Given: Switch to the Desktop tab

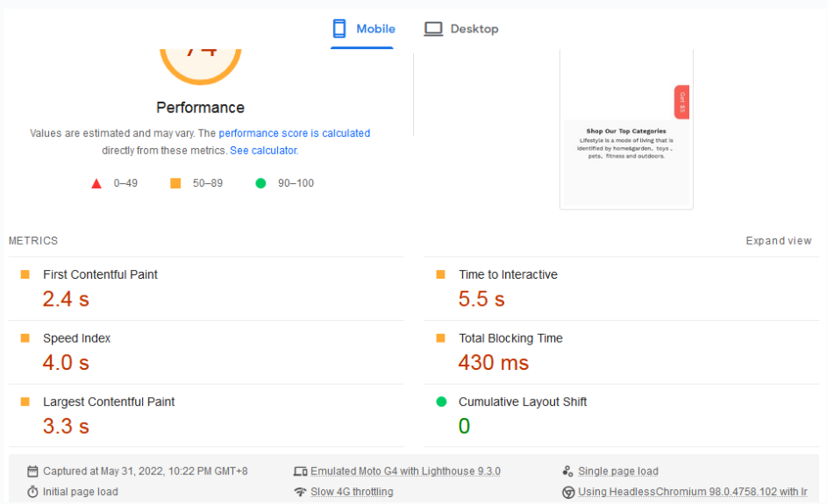Looking at the screenshot, I should click(x=461, y=29).
